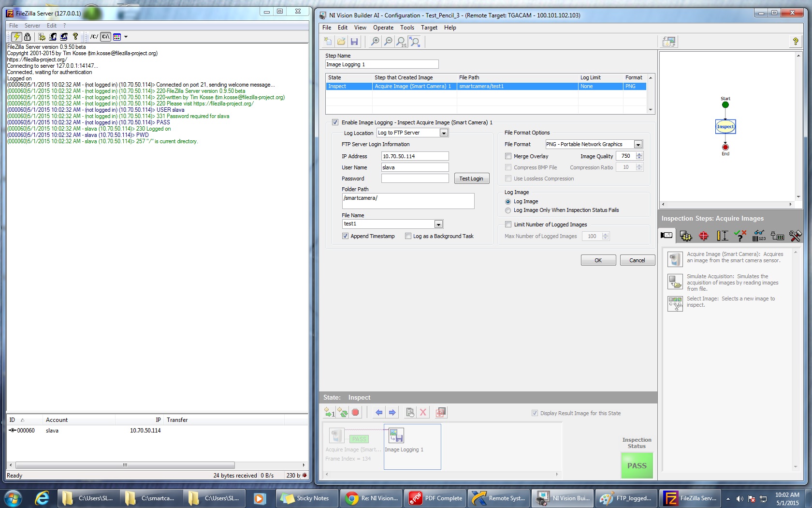Select the Locate Features red crosshair tab
Image resolution: width=812 pixels, height=508 pixels.
704,236
